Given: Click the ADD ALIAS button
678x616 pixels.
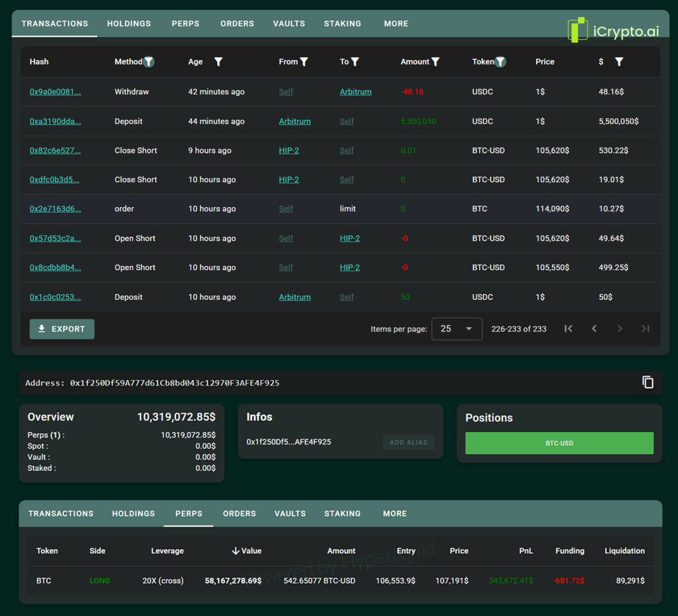Looking at the screenshot, I should [408, 443].
